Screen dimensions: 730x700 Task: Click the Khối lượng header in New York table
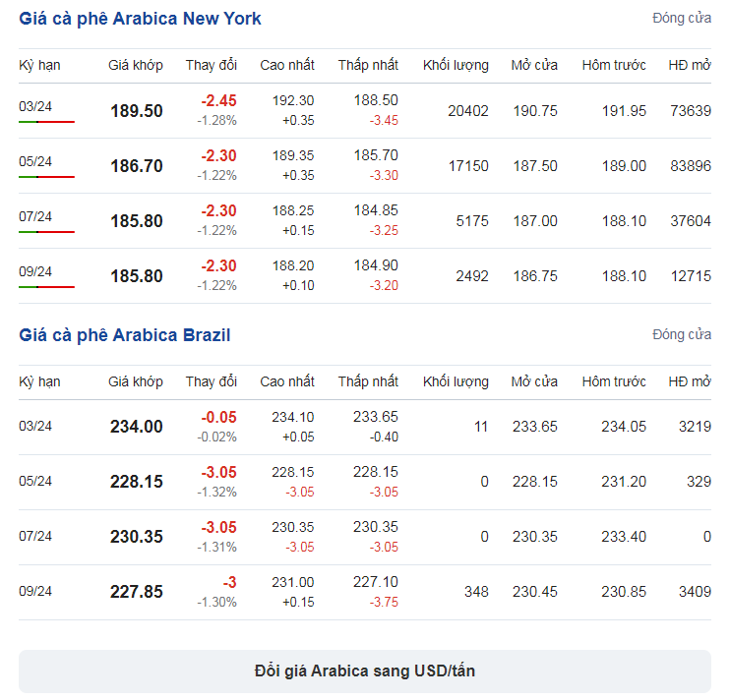[456, 65]
